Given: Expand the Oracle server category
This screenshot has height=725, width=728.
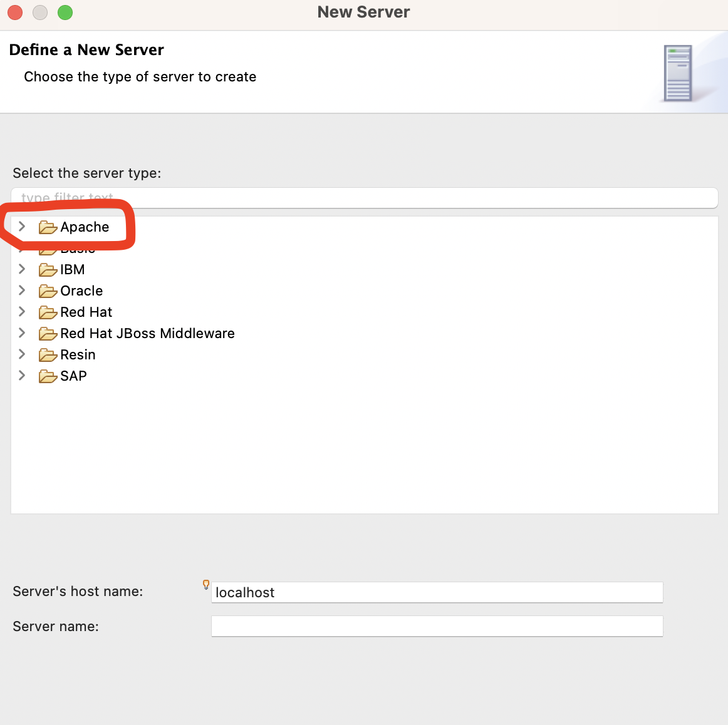Looking at the screenshot, I should tap(22, 291).
